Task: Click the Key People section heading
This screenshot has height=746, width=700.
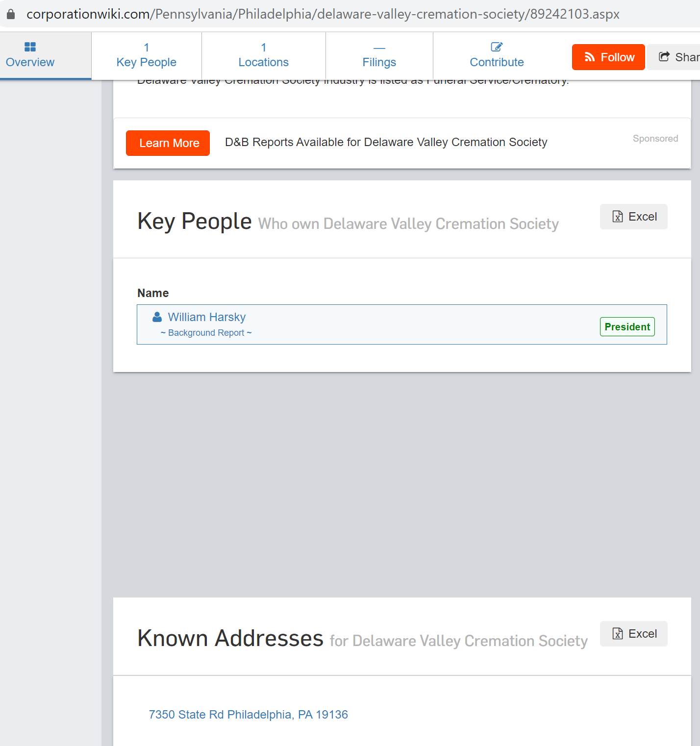Action: [x=195, y=222]
